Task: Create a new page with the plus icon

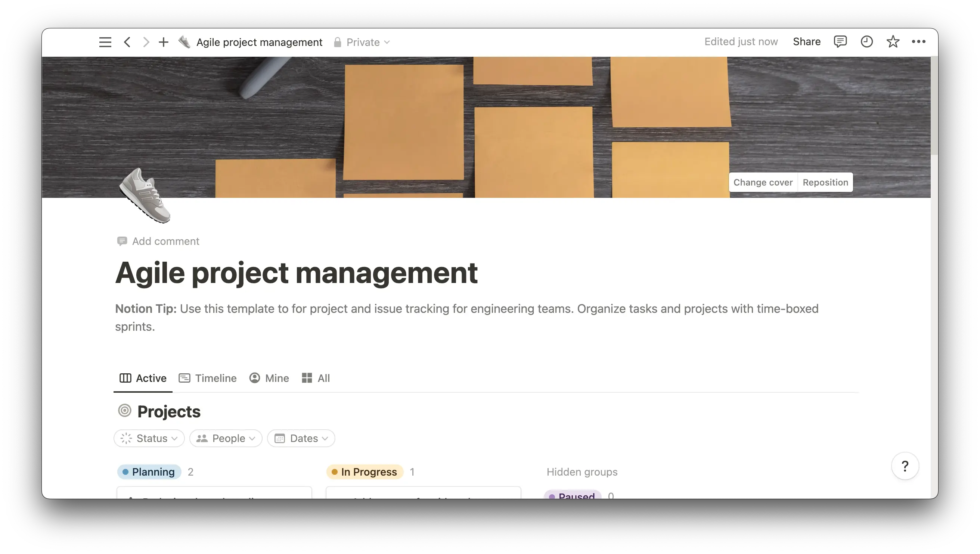Action: coord(164,42)
